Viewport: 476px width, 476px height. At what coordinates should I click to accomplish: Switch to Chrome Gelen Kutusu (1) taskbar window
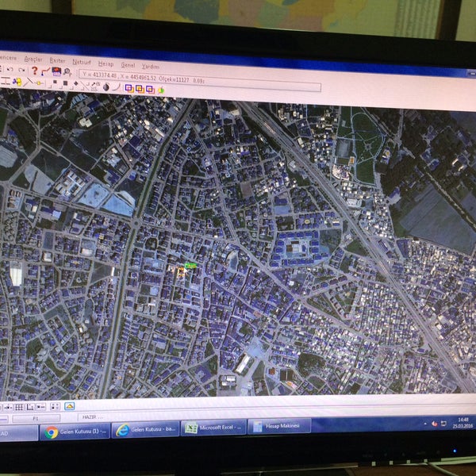click(x=75, y=432)
